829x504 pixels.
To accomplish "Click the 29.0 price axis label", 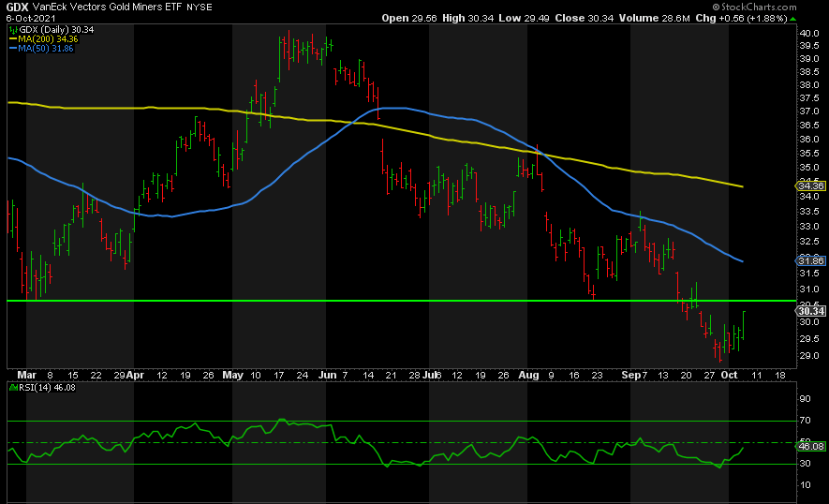I will tap(809, 356).
